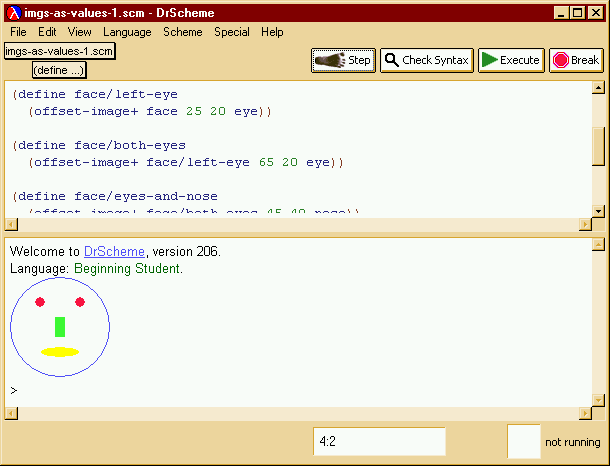
Task: Click up arrow of definitions vertical scrollbar
Action: 598,88
